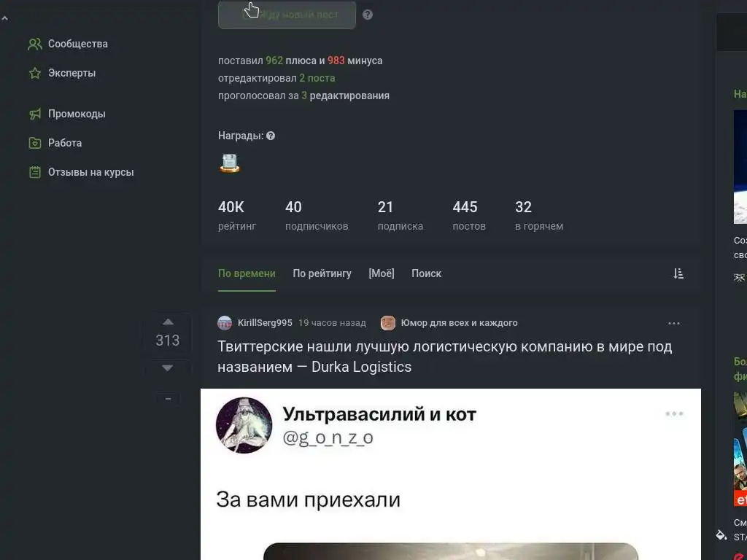Open the Отзывы на курсы icon
This screenshot has height=560, width=747.
35,172
